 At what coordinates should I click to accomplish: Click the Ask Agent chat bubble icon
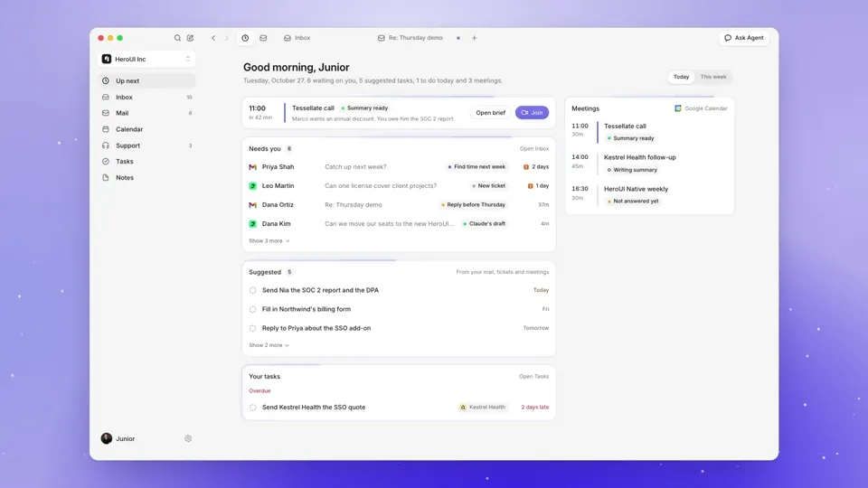coord(728,38)
